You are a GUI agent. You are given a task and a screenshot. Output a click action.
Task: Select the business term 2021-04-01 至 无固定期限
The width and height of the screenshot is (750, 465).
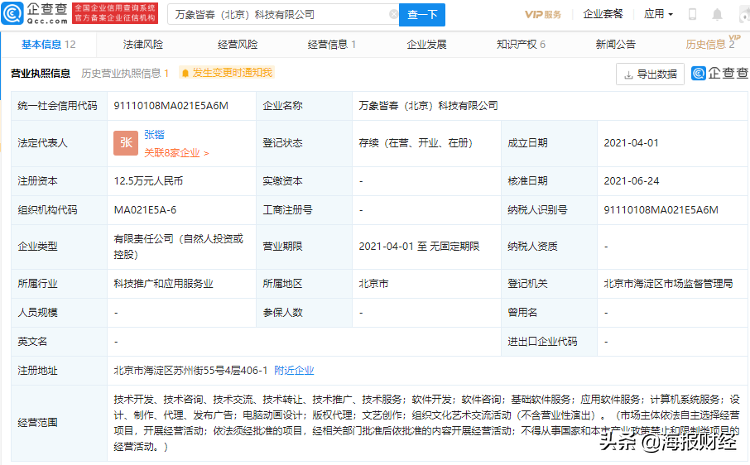click(419, 246)
